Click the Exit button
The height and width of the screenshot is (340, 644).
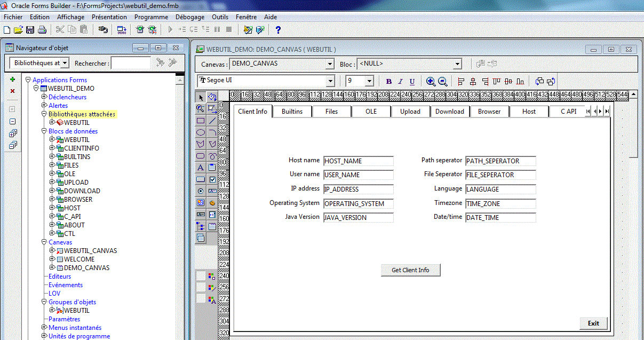pyautogui.click(x=593, y=323)
